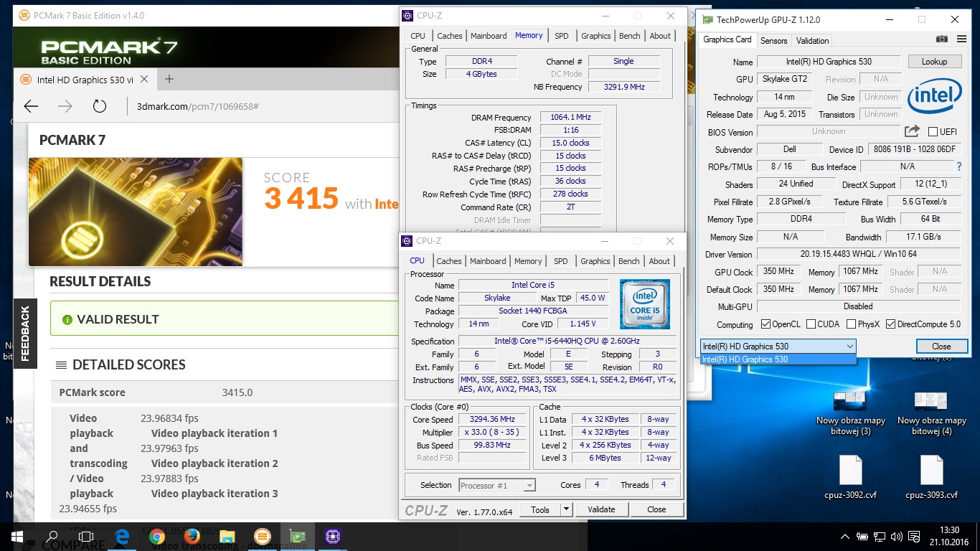Toggle the PhysX checkbox
The height and width of the screenshot is (551, 980).
click(852, 324)
